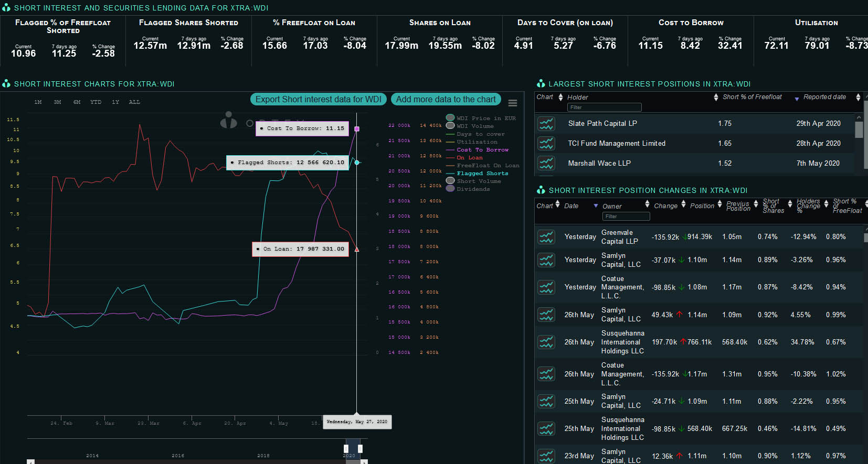The image size is (868, 464).
Task: Open chart for Coatue Management -98.85k row
Action: click(x=546, y=287)
